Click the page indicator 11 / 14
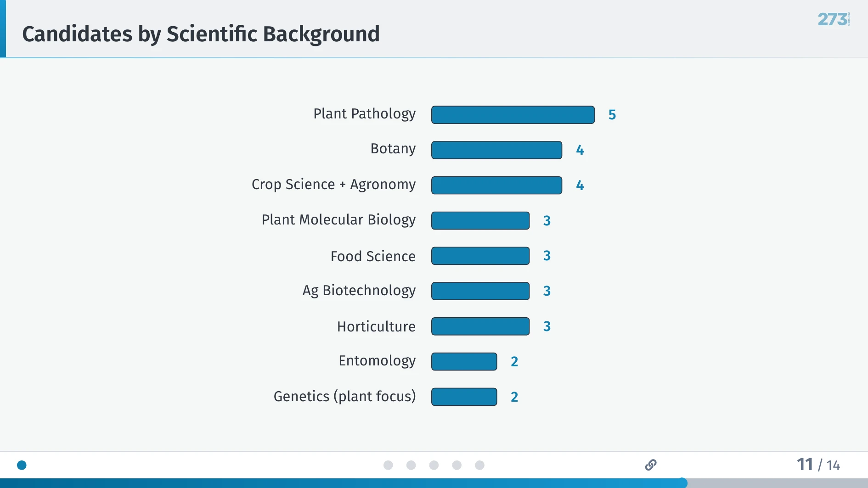 818,465
